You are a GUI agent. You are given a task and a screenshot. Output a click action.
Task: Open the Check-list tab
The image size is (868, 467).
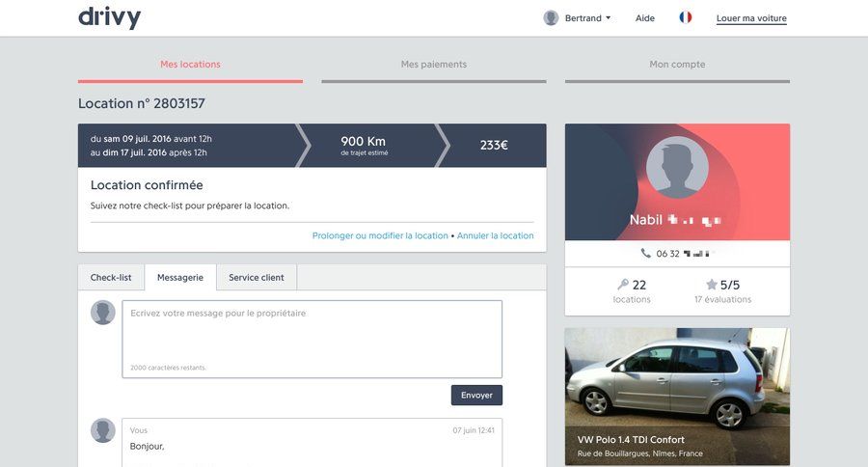111,277
